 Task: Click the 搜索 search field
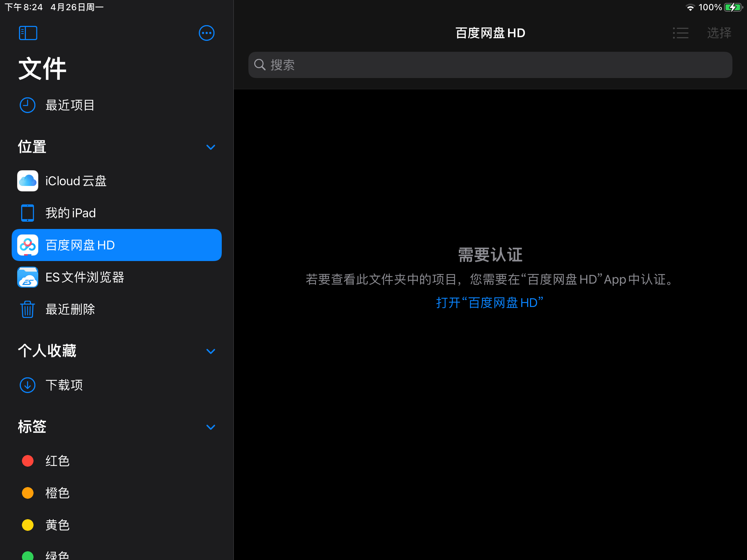[x=490, y=65]
